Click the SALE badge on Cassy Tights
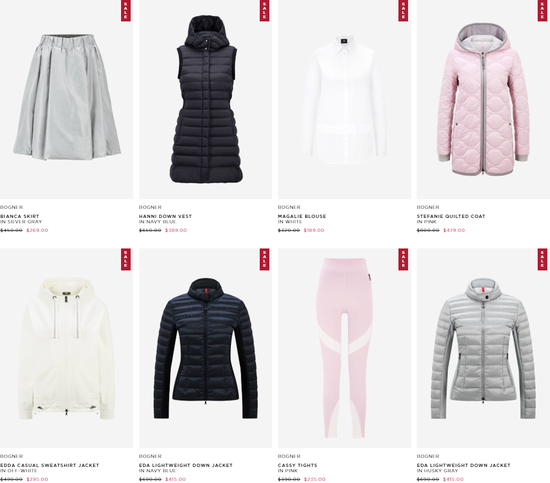 click(x=403, y=259)
